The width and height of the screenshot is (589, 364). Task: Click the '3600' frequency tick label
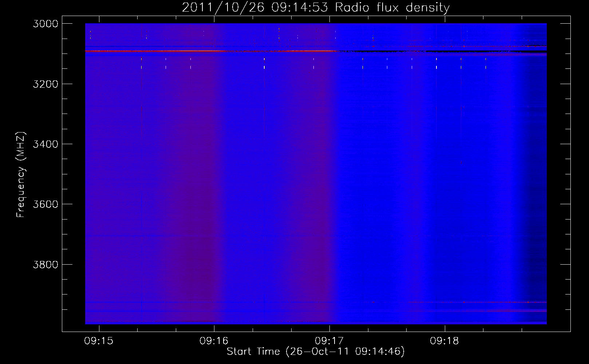click(x=46, y=204)
